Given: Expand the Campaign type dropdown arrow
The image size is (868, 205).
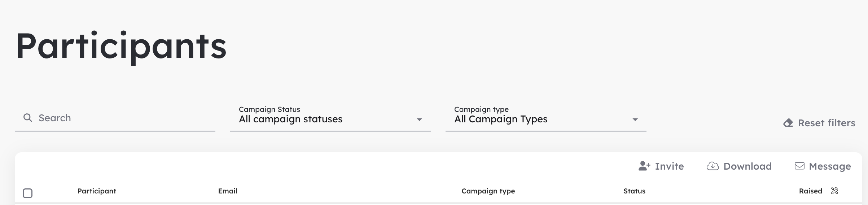Looking at the screenshot, I should pyautogui.click(x=635, y=119).
